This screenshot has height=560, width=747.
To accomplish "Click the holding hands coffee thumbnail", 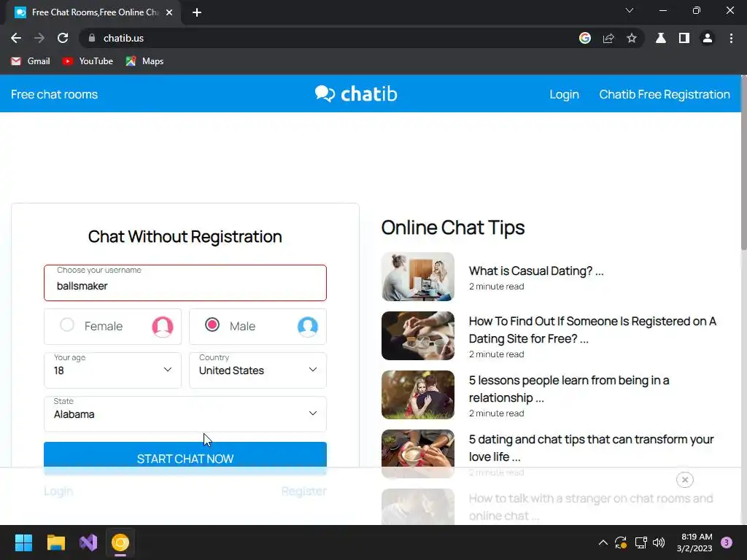I will pos(418,335).
